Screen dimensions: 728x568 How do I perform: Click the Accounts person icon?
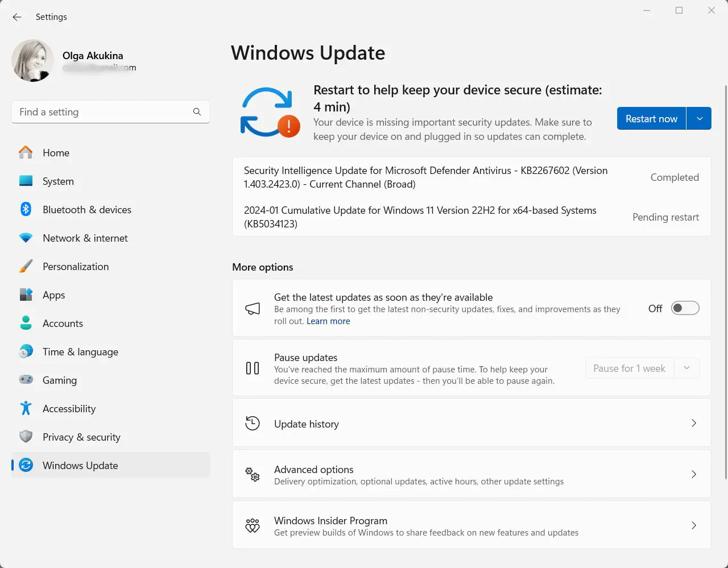pyautogui.click(x=26, y=323)
